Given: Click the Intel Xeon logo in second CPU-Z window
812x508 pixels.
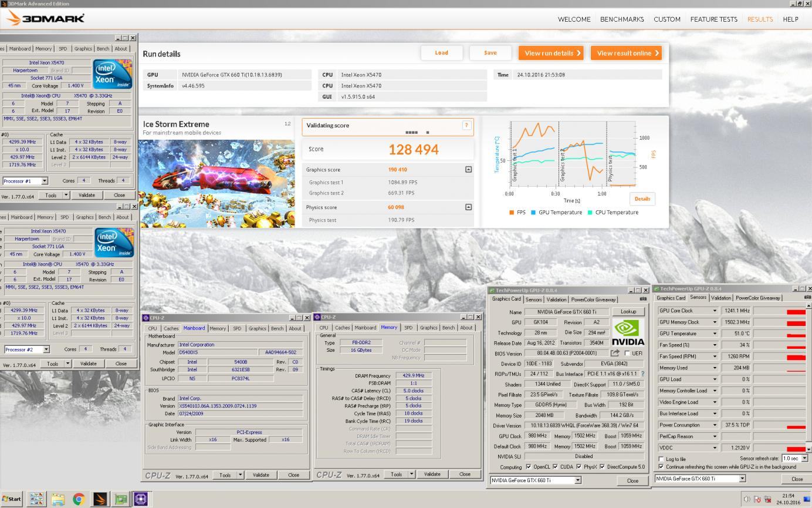Looking at the screenshot, I should coord(114,243).
